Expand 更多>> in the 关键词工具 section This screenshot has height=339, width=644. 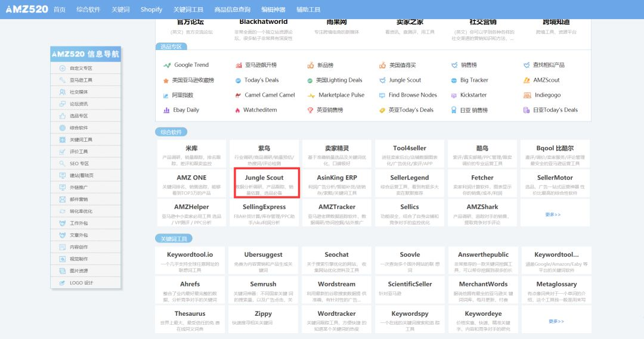point(555,321)
